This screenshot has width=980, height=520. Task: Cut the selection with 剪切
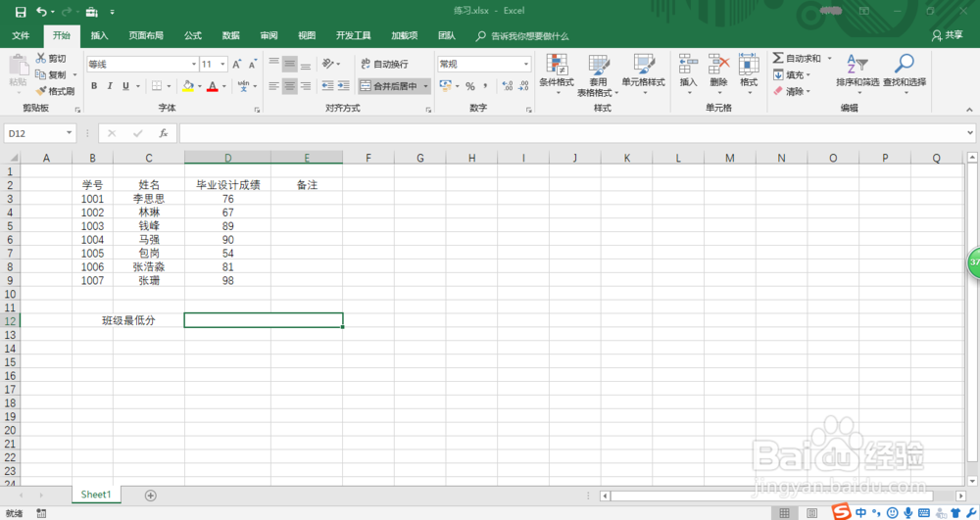pos(51,58)
